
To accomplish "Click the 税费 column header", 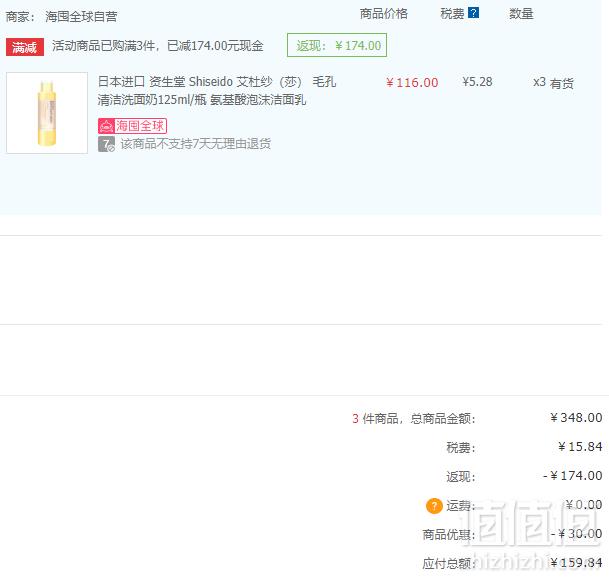I will coord(452,14).
